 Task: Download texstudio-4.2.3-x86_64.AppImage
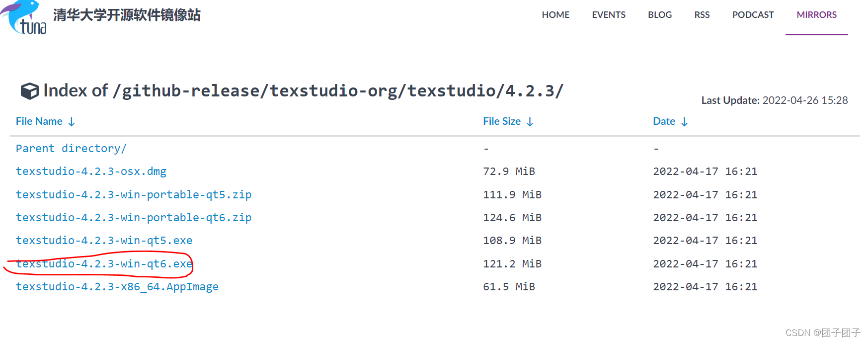tap(117, 287)
